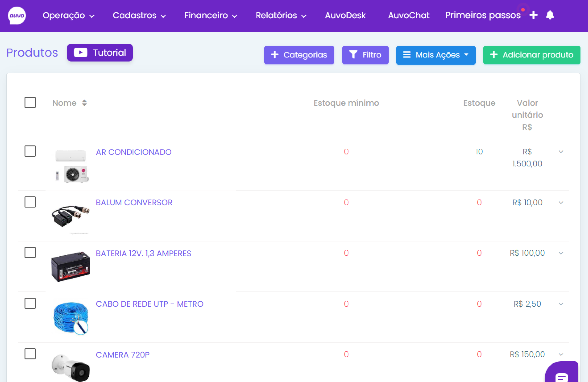Open the chat widget bubble icon

coord(561,376)
